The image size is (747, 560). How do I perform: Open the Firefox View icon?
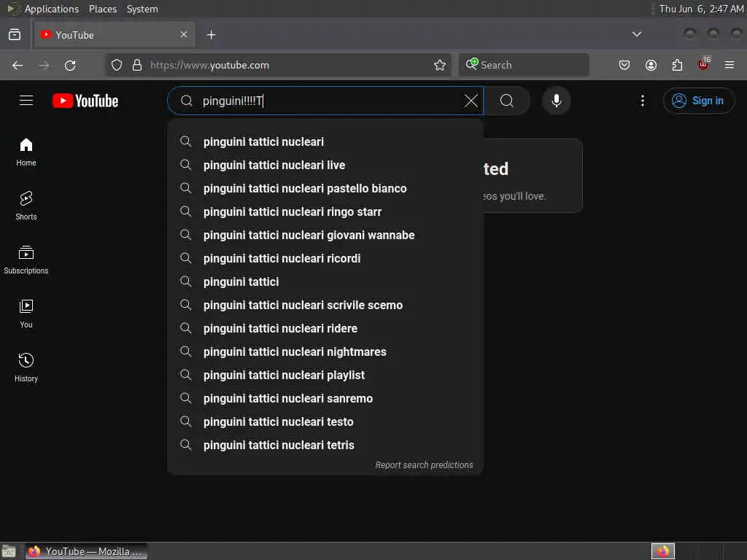(15, 35)
